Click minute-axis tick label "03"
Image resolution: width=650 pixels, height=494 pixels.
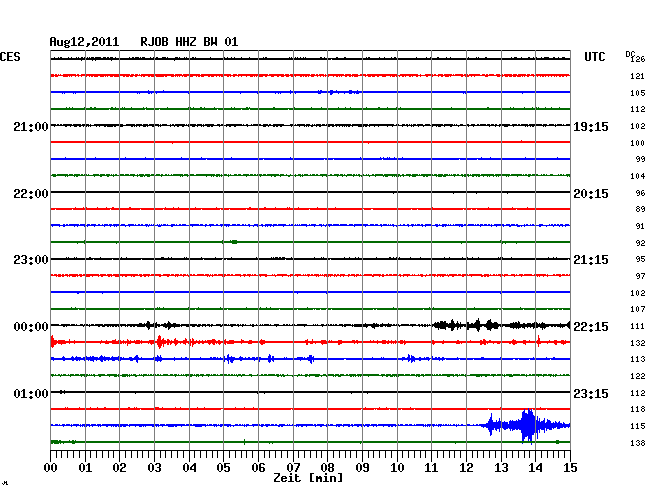click(154, 468)
